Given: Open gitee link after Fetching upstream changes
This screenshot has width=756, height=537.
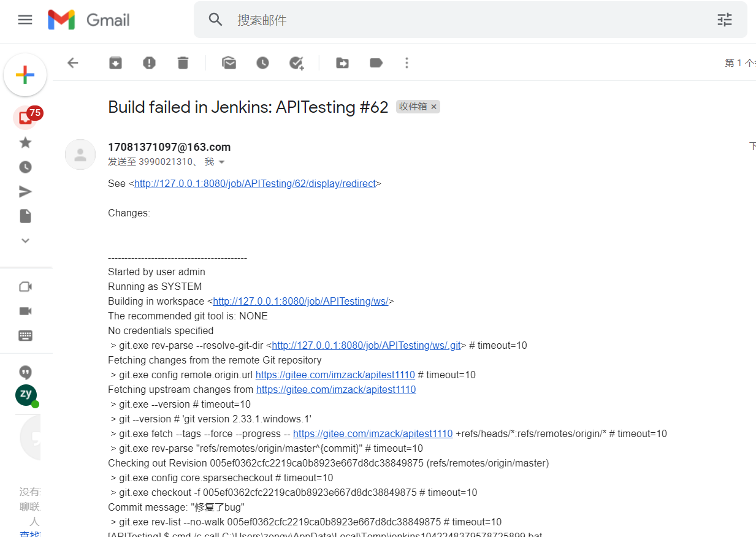Looking at the screenshot, I should coord(336,389).
